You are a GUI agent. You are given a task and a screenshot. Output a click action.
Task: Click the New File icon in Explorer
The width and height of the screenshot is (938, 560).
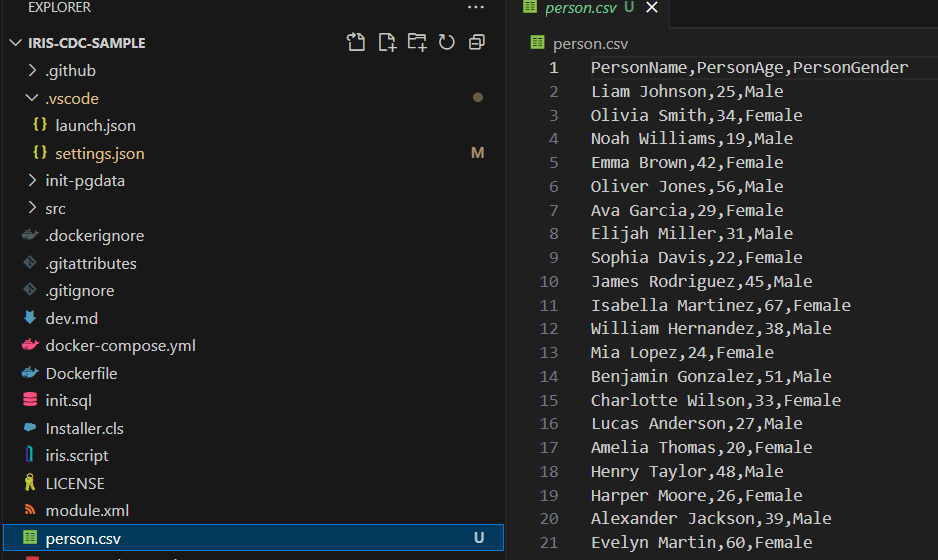pos(387,43)
